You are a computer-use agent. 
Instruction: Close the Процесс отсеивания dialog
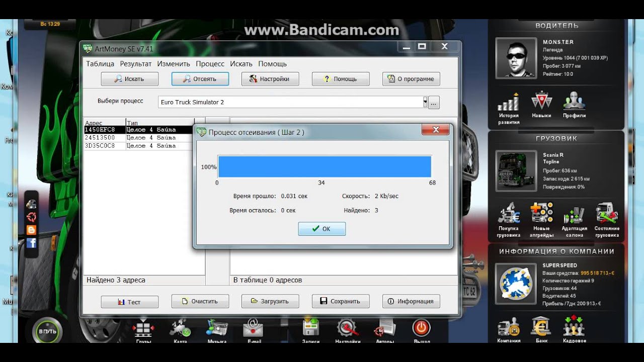coord(436,131)
